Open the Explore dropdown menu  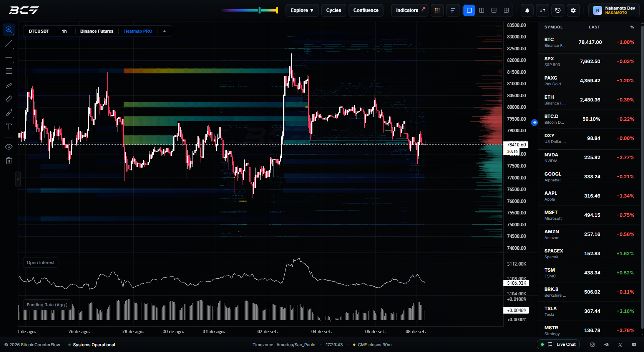point(302,10)
